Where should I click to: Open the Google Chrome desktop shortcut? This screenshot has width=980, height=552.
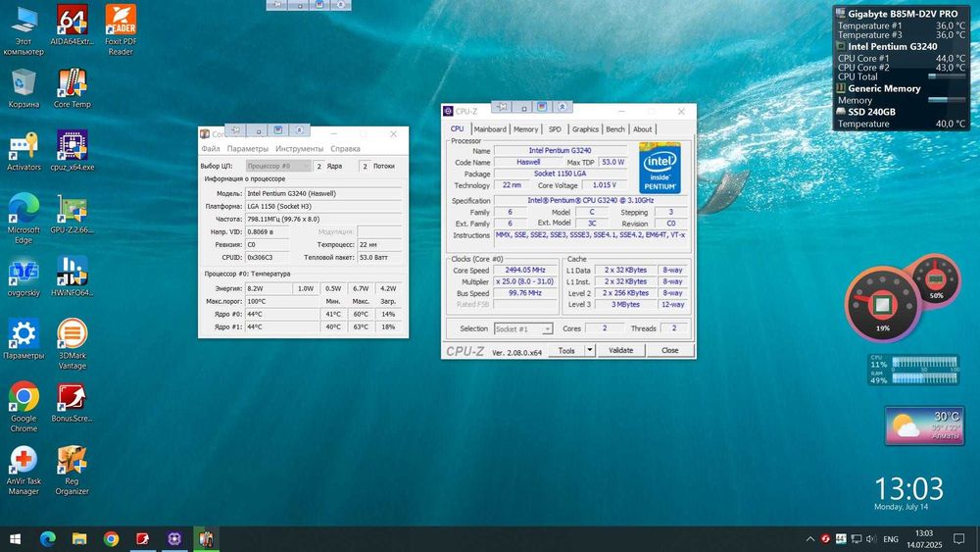pyautogui.click(x=24, y=407)
